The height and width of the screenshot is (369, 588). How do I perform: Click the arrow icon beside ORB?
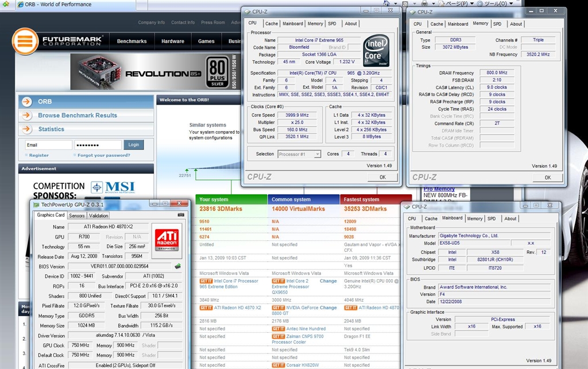point(26,101)
